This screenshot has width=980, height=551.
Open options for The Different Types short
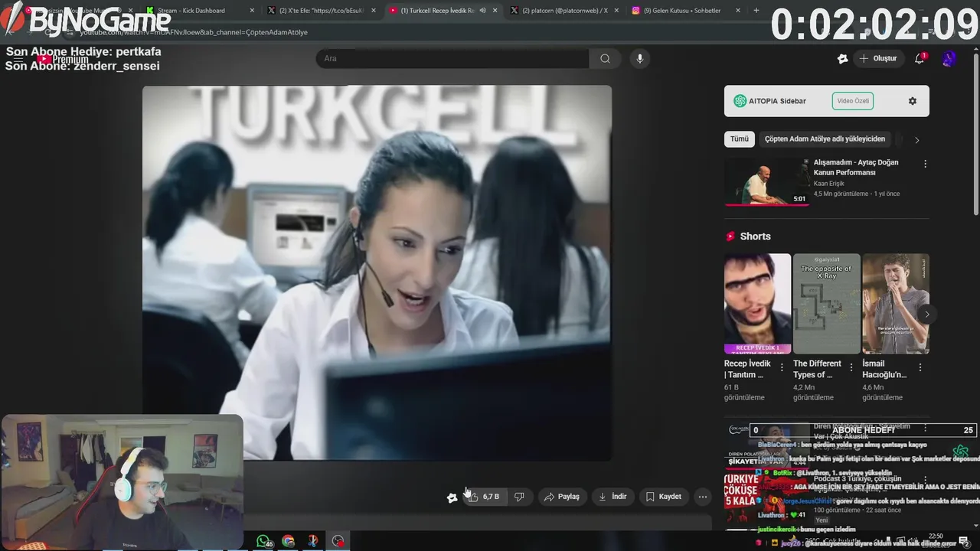851,367
